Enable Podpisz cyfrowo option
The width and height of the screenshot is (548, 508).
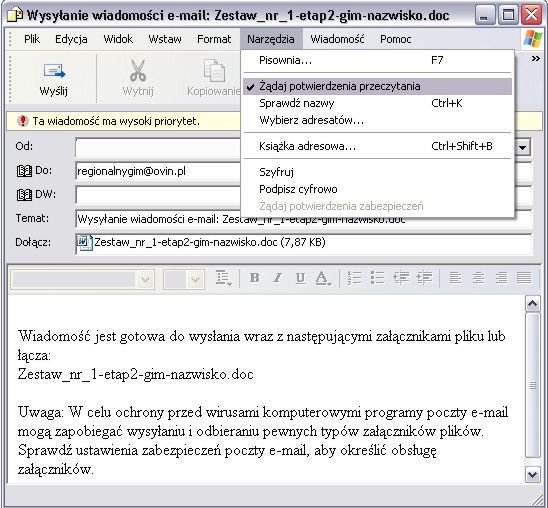(377, 189)
